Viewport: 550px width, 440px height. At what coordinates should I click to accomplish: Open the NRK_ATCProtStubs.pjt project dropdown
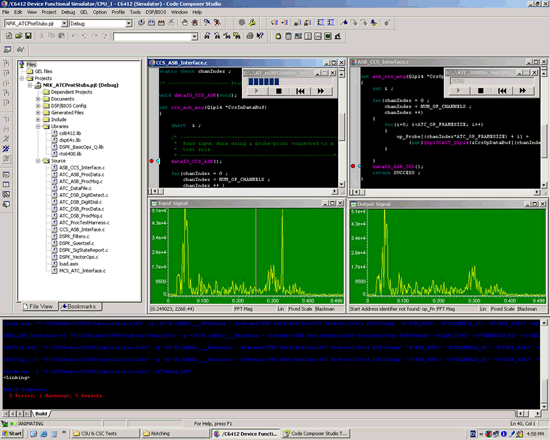click(64, 24)
